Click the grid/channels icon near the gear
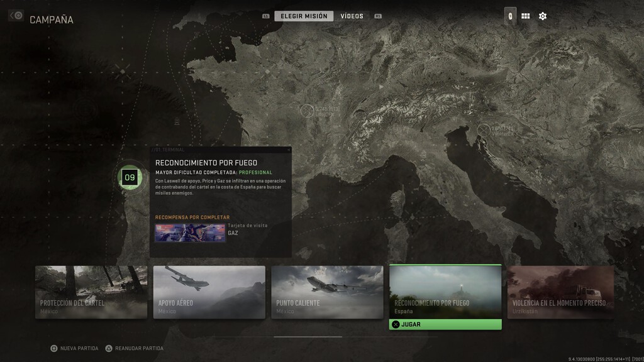The image size is (644, 362). (527, 16)
